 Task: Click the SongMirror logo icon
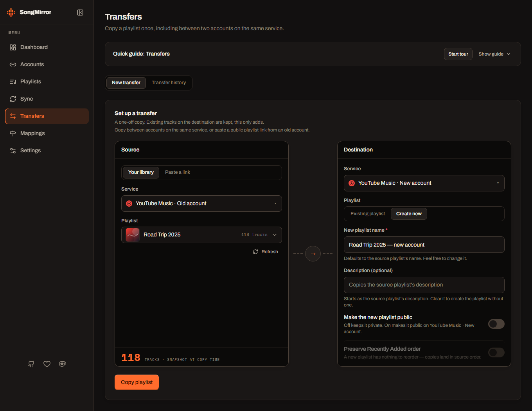pos(11,13)
